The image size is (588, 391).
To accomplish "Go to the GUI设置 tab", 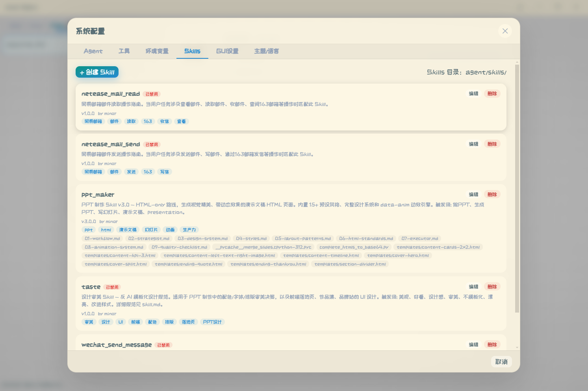I will coord(227,51).
